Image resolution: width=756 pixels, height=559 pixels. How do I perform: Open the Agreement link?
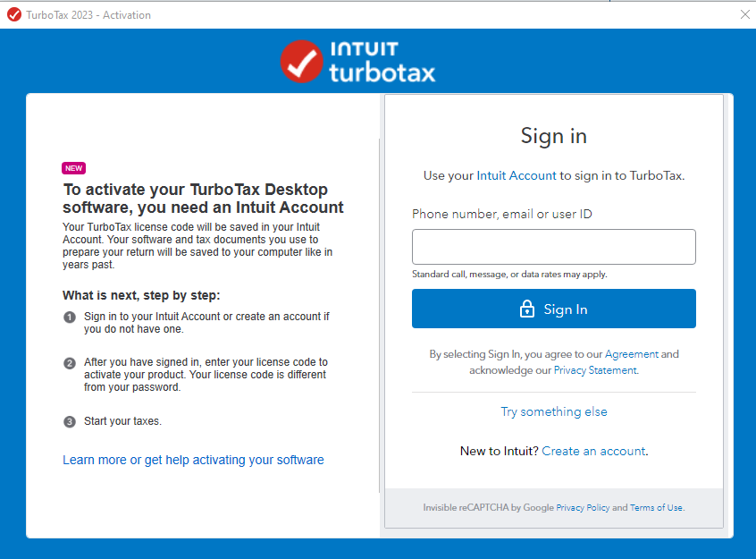(632, 354)
